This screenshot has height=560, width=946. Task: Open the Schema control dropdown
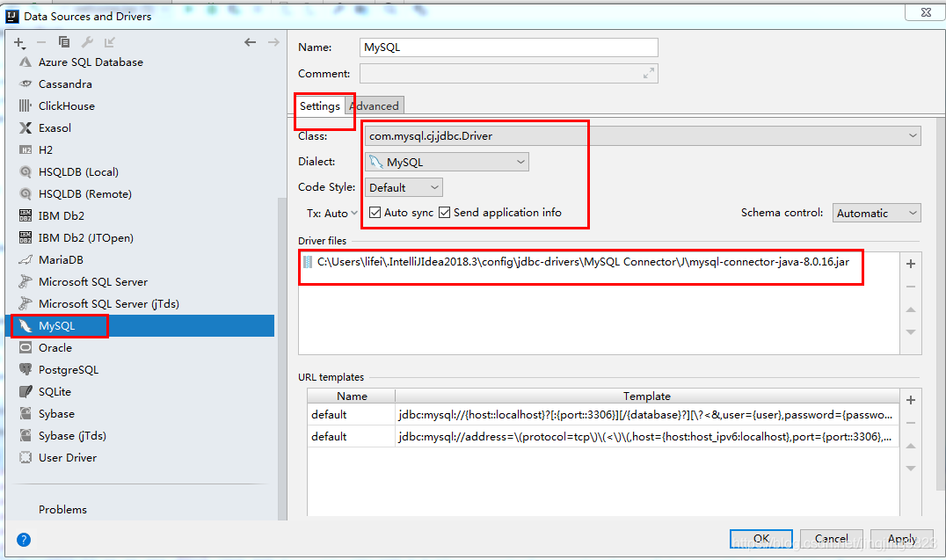click(877, 213)
